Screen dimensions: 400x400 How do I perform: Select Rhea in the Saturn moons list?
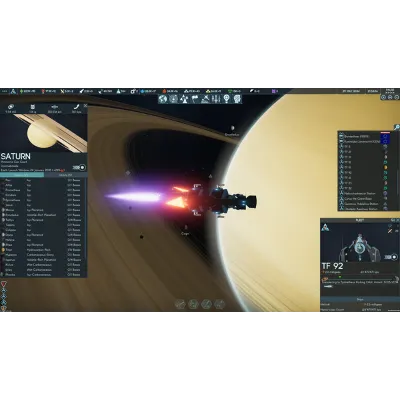click(42, 245)
